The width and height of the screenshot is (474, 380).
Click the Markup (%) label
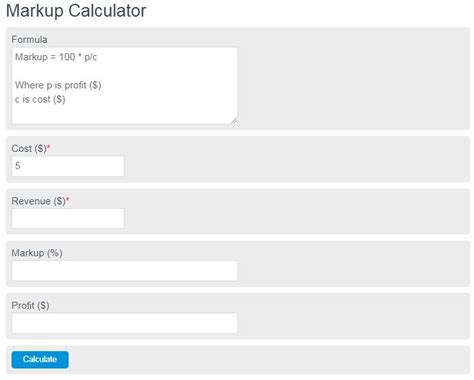pyautogui.click(x=37, y=253)
